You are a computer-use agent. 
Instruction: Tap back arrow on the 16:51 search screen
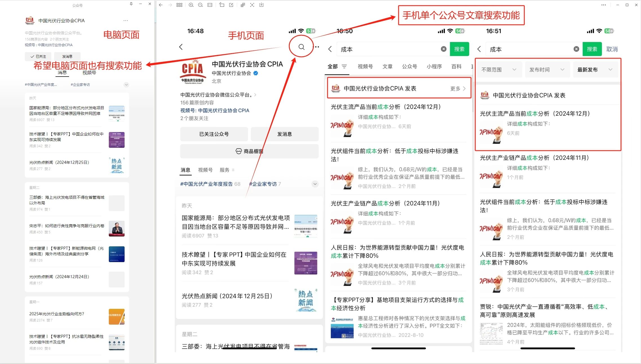(479, 49)
